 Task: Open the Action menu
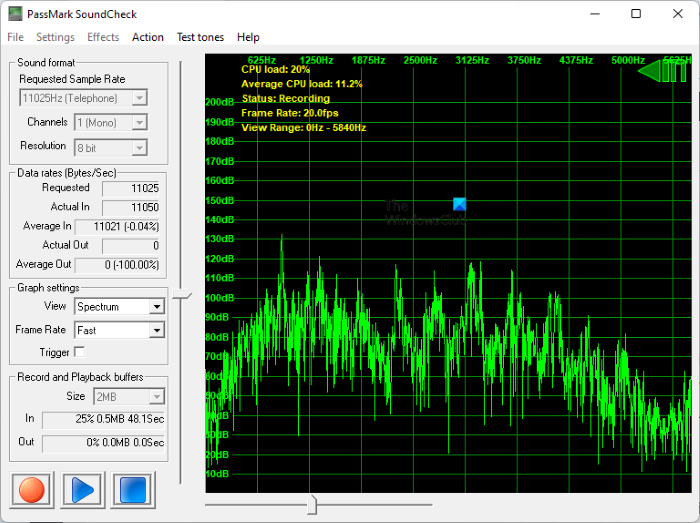click(x=148, y=37)
